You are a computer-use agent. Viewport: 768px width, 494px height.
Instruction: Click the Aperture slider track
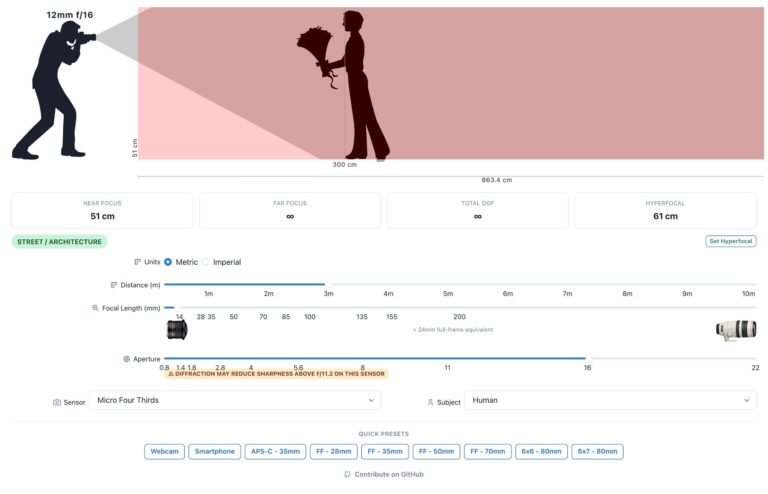click(x=460, y=358)
